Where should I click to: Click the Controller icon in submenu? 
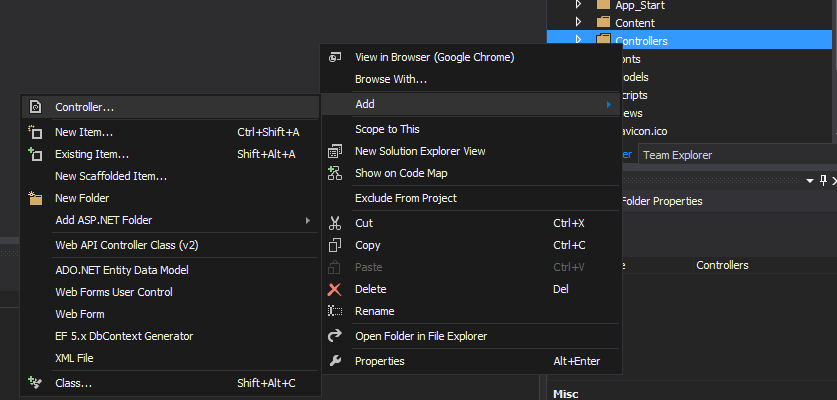click(x=35, y=107)
